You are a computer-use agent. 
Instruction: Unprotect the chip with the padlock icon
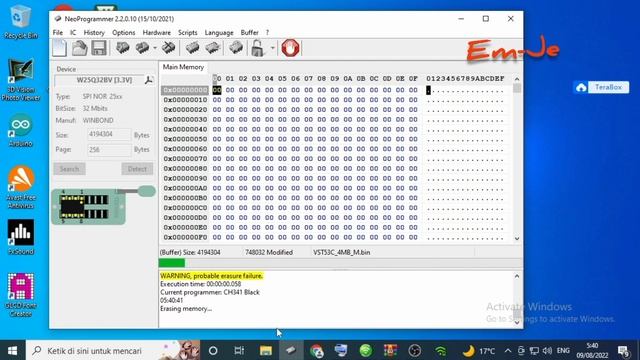point(258,48)
